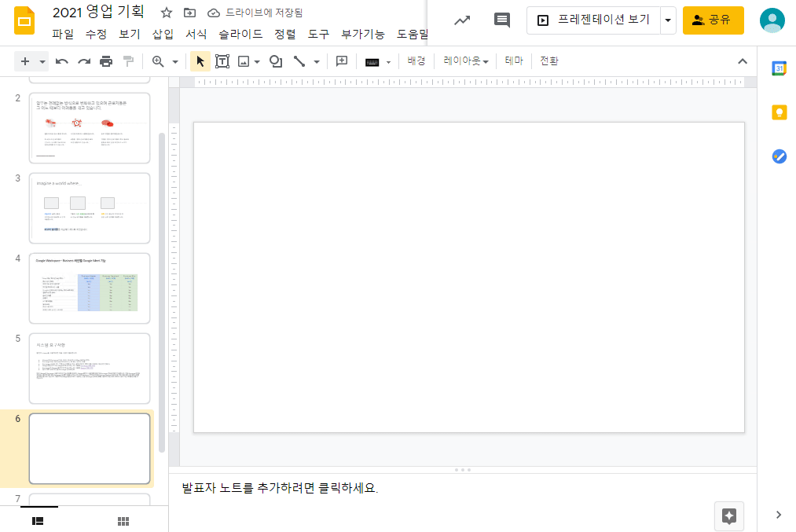The width and height of the screenshot is (796, 532).
Task: Add a new slide with plus button
Action: pyautogui.click(x=25, y=61)
